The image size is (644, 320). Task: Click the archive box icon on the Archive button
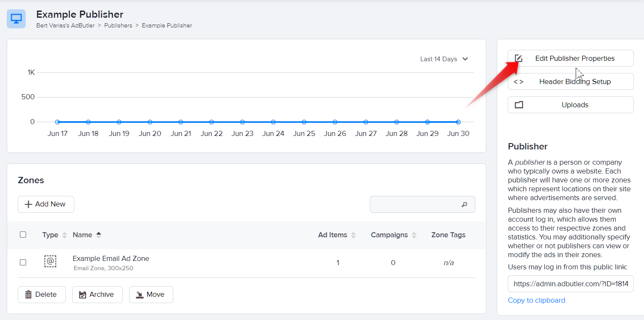pyautogui.click(x=83, y=294)
